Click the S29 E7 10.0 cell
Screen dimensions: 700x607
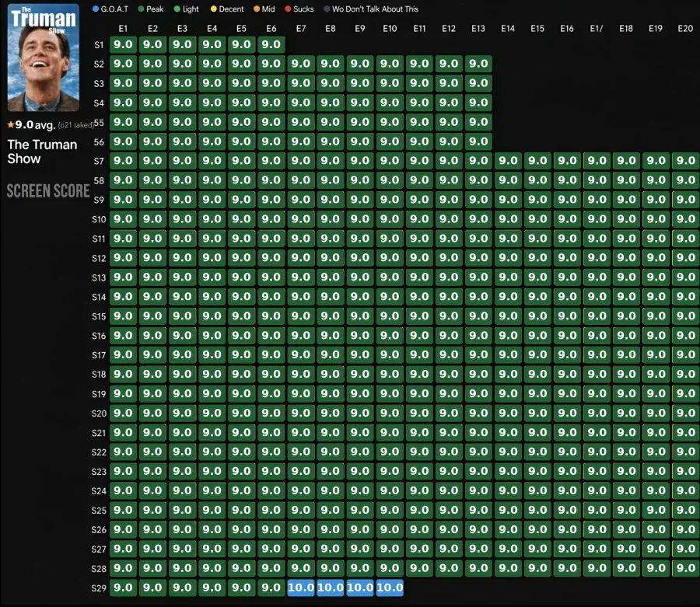301,588
